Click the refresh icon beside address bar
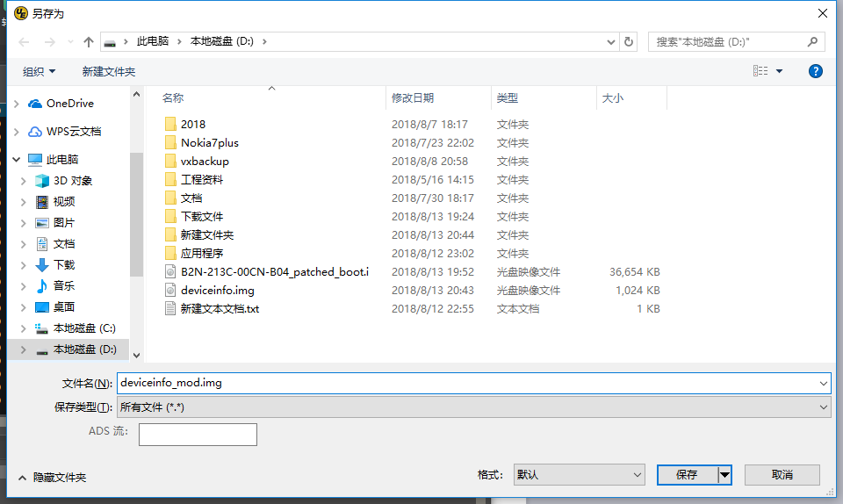The width and height of the screenshot is (843, 504). tap(629, 41)
